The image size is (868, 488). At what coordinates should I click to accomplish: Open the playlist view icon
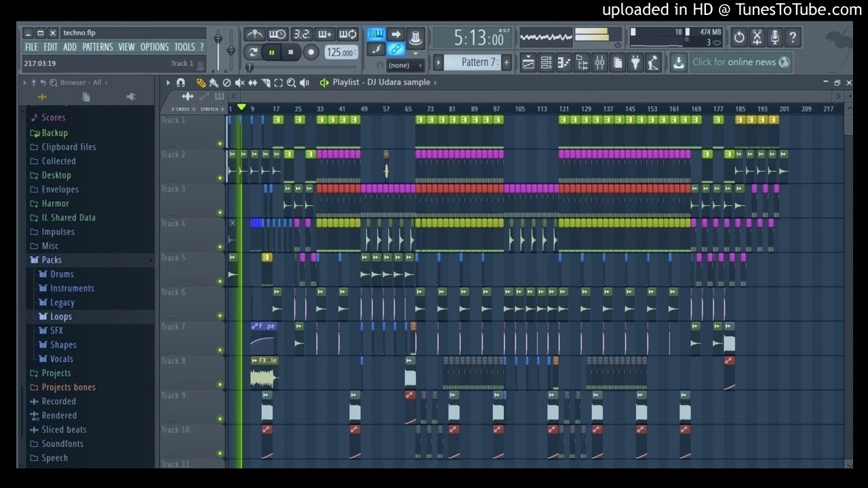(528, 62)
